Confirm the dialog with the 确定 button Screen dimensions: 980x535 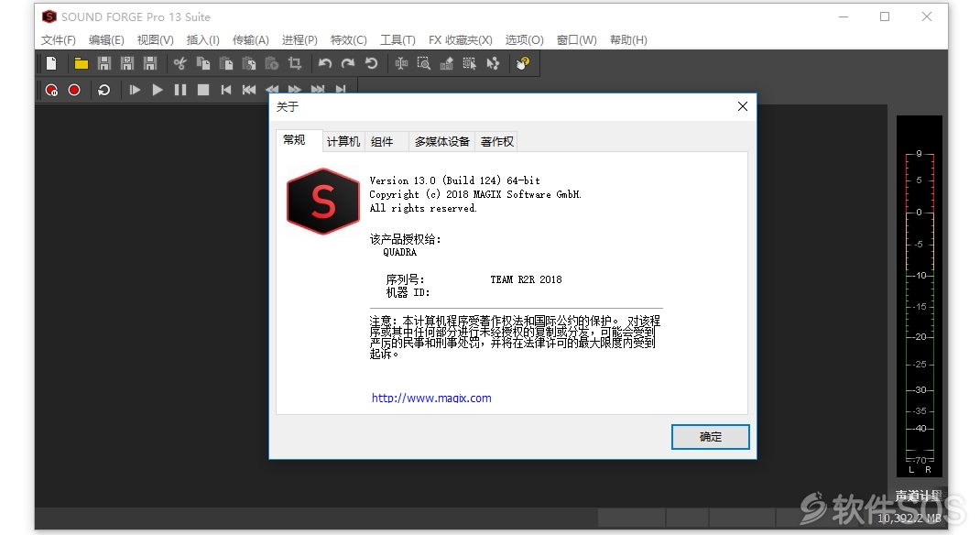coord(710,437)
